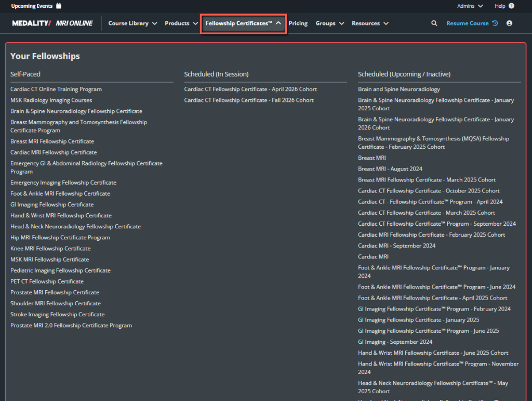
Task: Open Hand & Wrist MRI Program November 2024
Action: tap(438, 368)
